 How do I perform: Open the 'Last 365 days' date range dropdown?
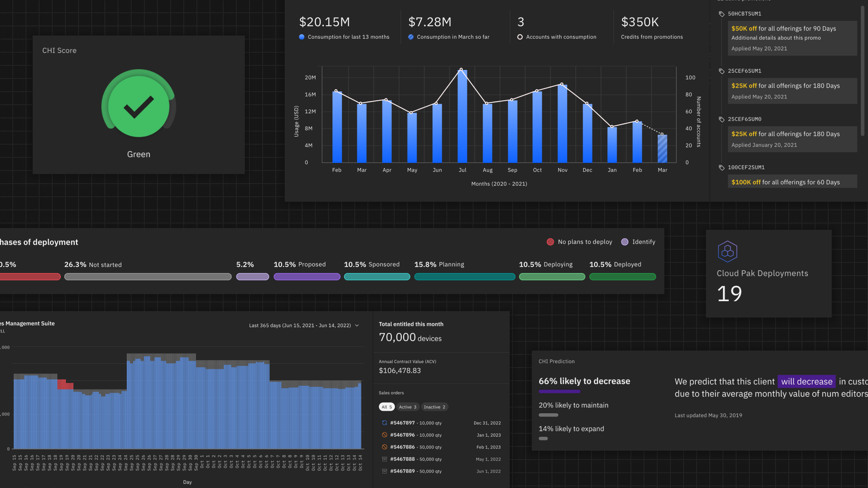coord(300,325)
